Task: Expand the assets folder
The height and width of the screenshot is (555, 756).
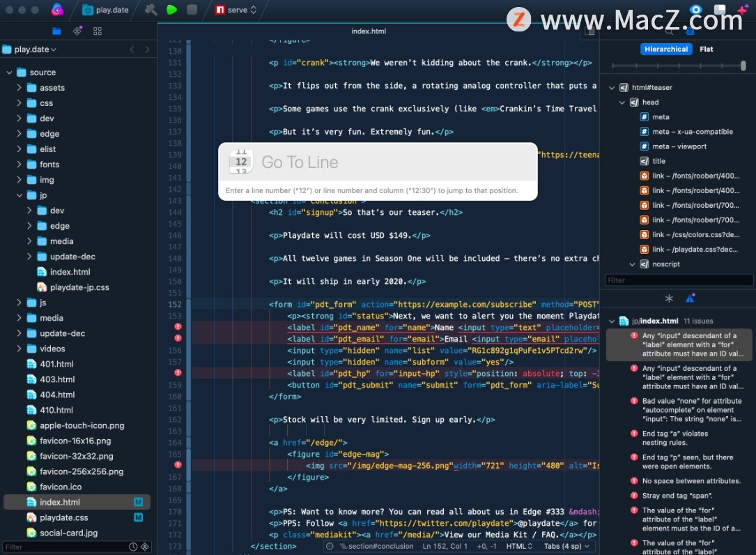Action: pyautogui.click(x=19, y=88)
